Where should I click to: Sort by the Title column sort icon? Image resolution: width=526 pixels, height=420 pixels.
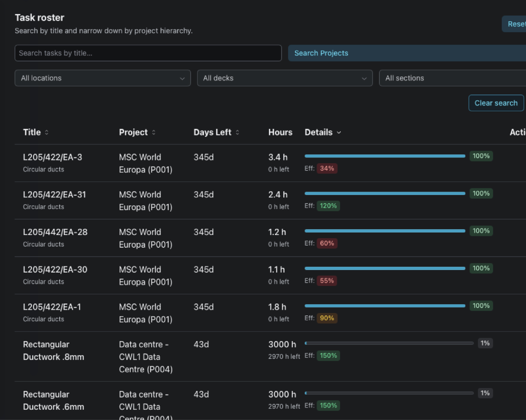pos(46,132)
